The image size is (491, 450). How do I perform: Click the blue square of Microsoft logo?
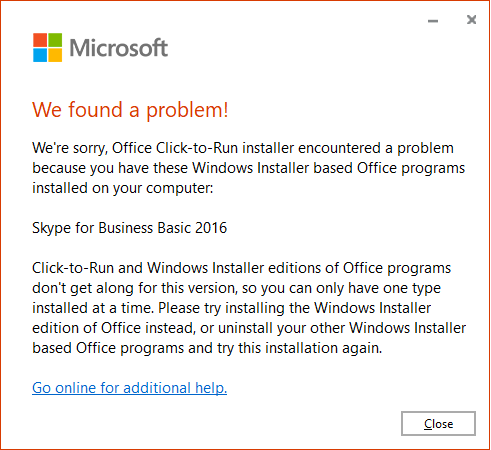(40, 55)
